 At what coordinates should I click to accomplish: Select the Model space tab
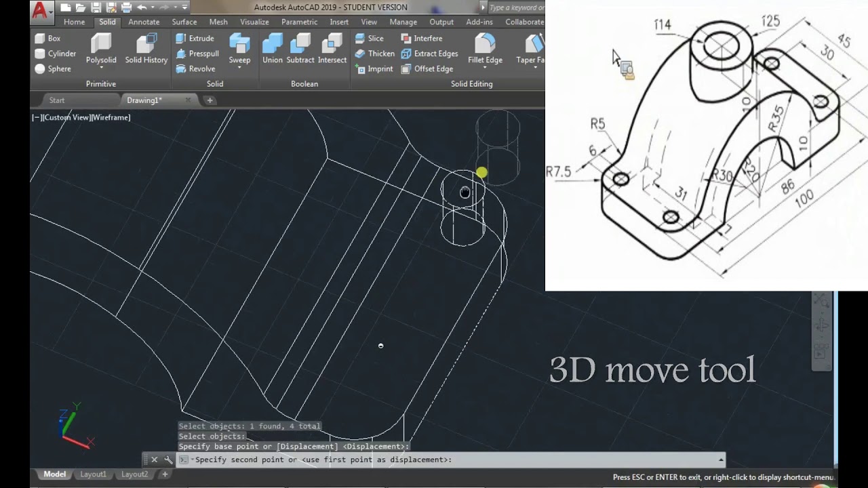pyautogui.click(x=54, y=474)
